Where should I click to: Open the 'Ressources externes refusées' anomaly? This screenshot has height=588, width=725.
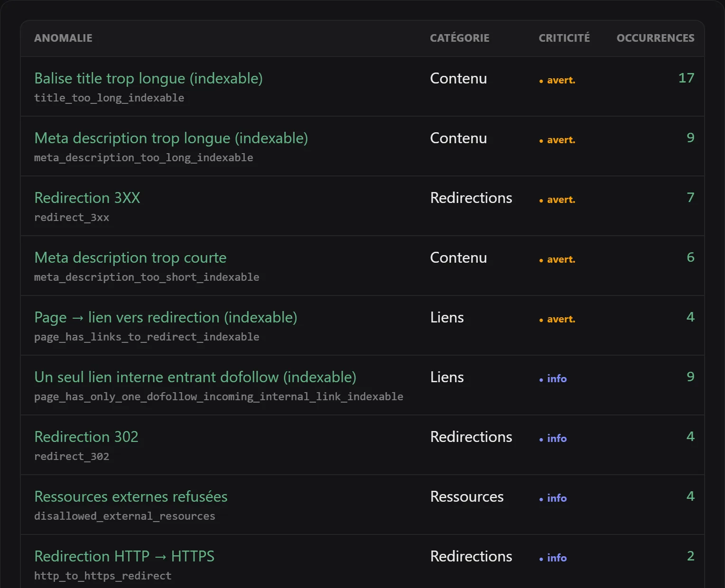pyautogui.click(x=131, y=497)
